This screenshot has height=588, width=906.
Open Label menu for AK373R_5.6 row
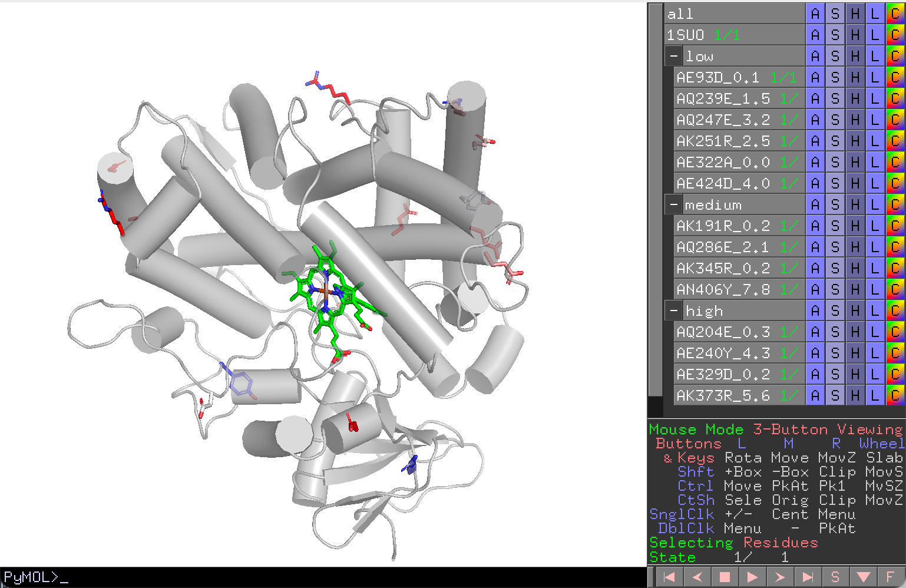(x=875, y=395)
